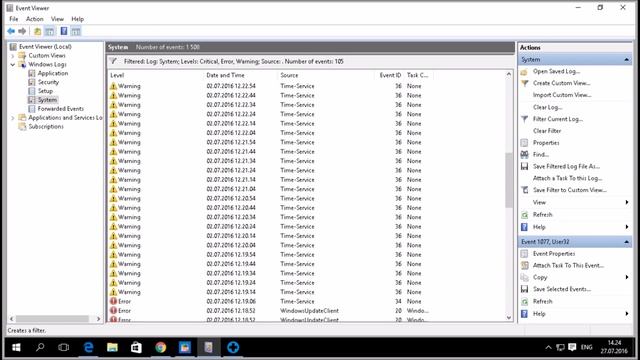The width and height of the screenshot is (640, 360).
Task: Expand Help submenu under Event actions
Action: pos(627,314)
